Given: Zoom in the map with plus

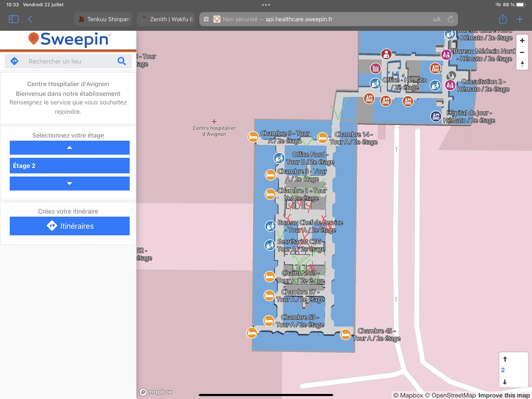Looking at the screenshot, I should 522,41.
